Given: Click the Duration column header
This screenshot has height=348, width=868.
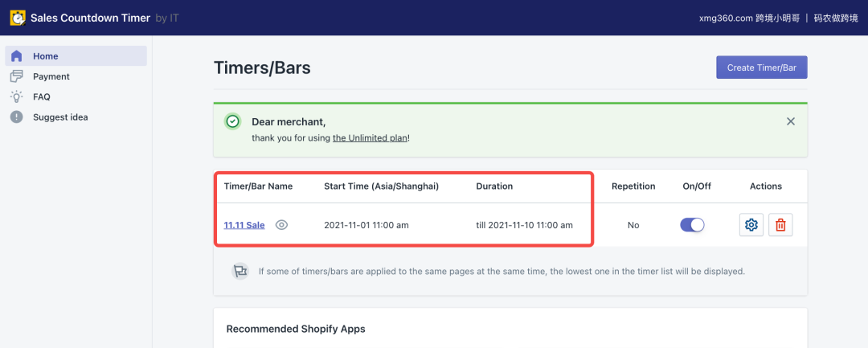Looking at the screenshot, I should (494, 186).
